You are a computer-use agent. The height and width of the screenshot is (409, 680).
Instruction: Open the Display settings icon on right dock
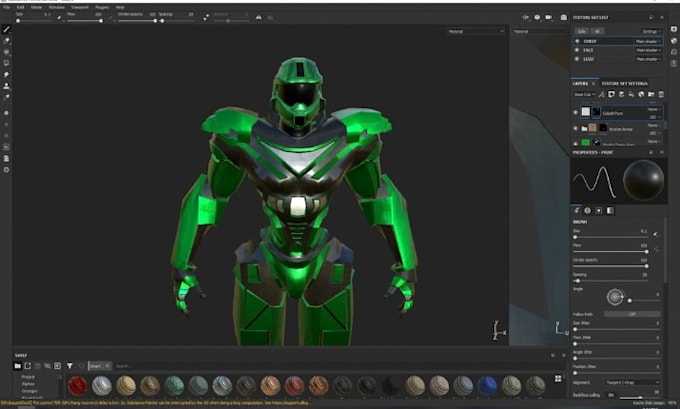point(674,29)
